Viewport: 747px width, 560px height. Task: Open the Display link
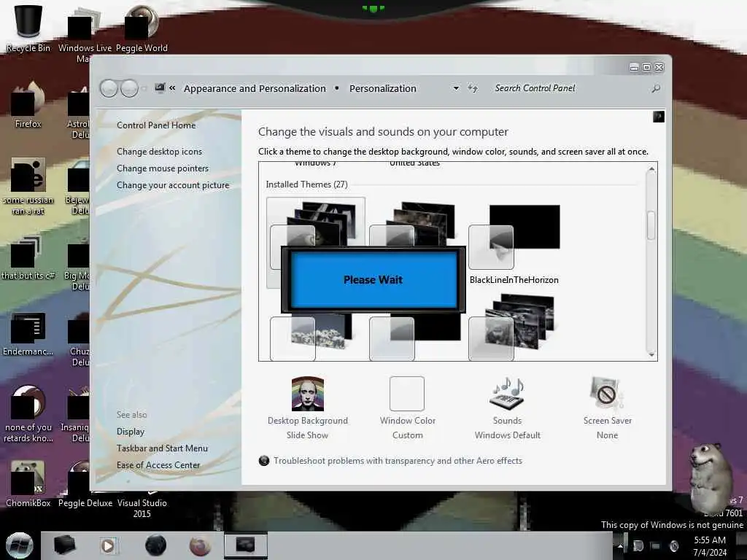coord(131,432)
